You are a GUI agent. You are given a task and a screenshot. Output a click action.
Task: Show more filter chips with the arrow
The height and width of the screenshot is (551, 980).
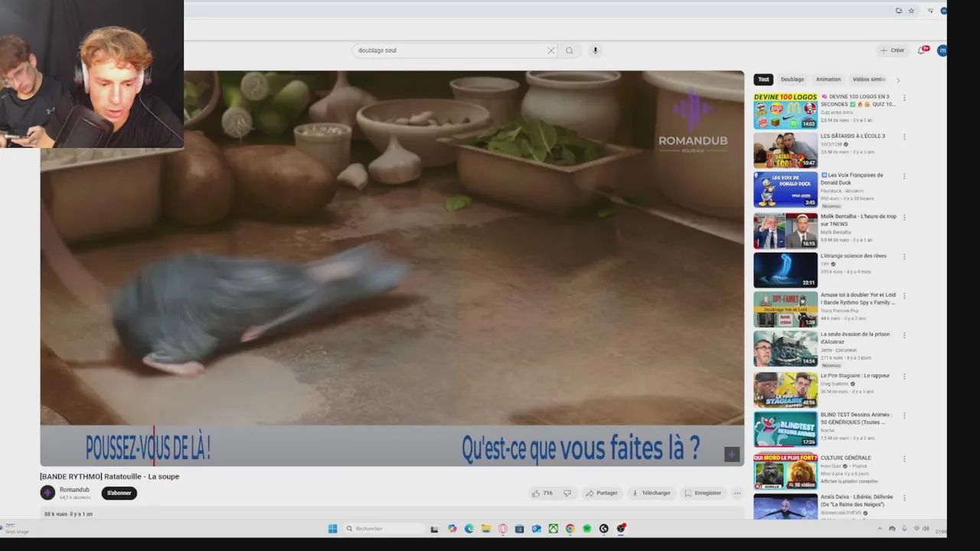point(898,80)
